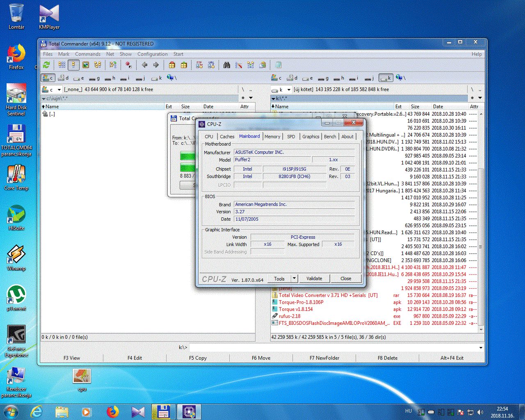Click the volume speaker tray icon
The height and width of the screenshot is (420, 525).
[x=480, y=412]
